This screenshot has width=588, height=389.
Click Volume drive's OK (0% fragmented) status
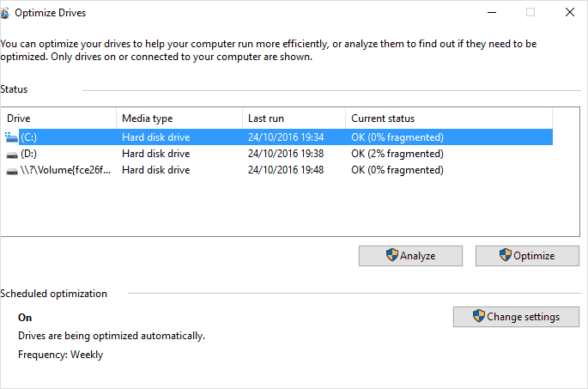coord(397,170)
